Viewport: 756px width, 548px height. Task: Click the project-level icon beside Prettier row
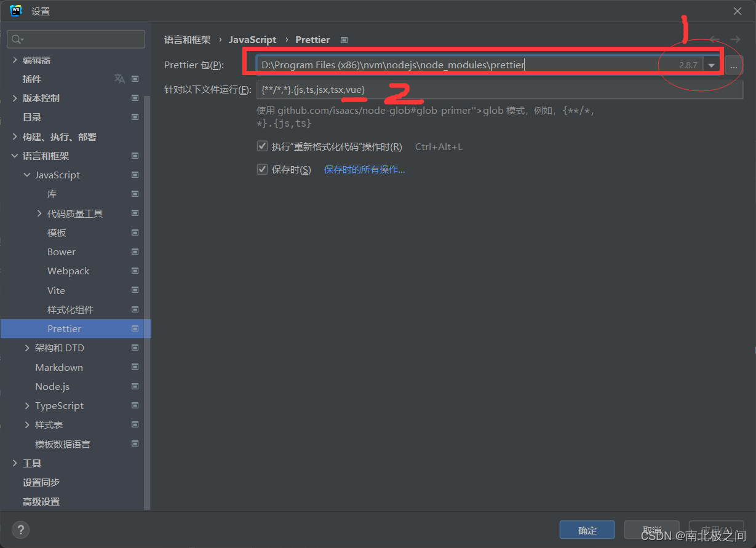[x=135, y=328]
